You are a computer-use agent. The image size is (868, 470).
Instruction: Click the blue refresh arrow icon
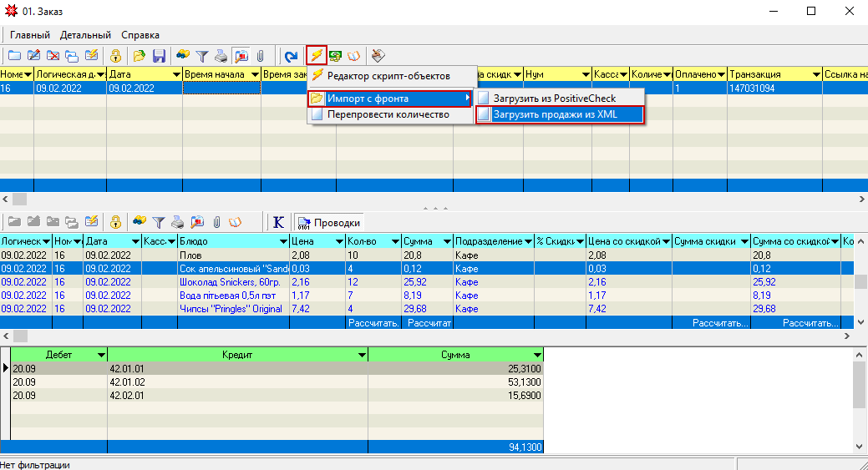pyautogui.click(x=291, y=56)
